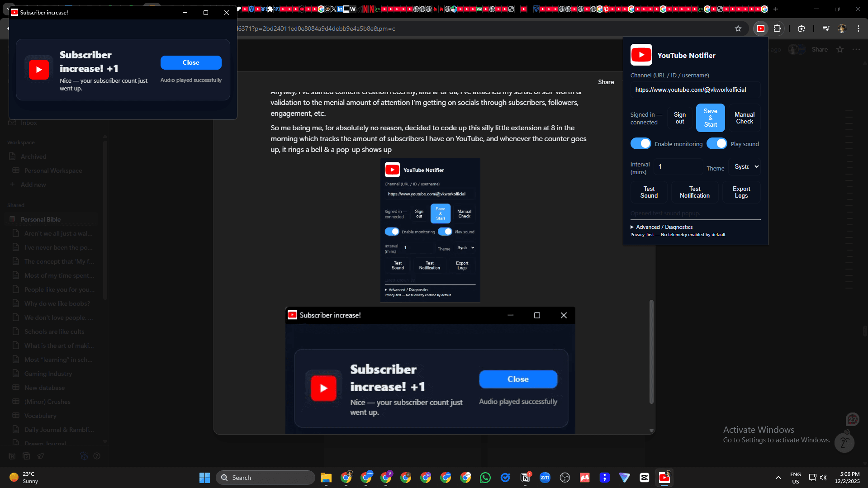The image size is (868, 488).
Task: Open Zoom from the taskbar
Action: pos(545,478)
